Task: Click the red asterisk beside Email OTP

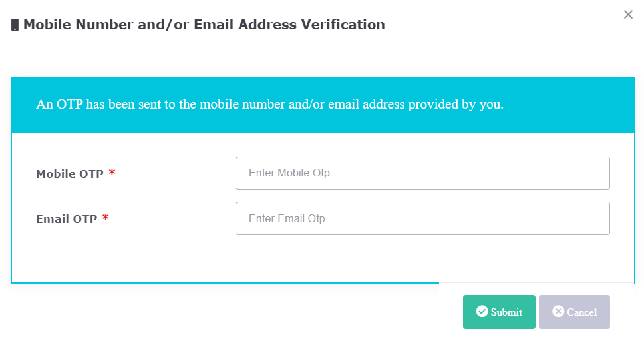Action: coord(106,217)
